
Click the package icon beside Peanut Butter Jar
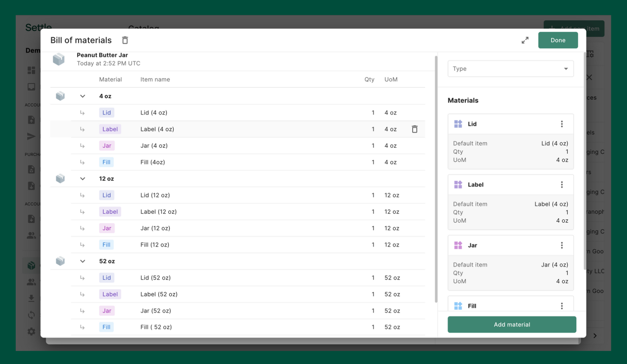59,59
